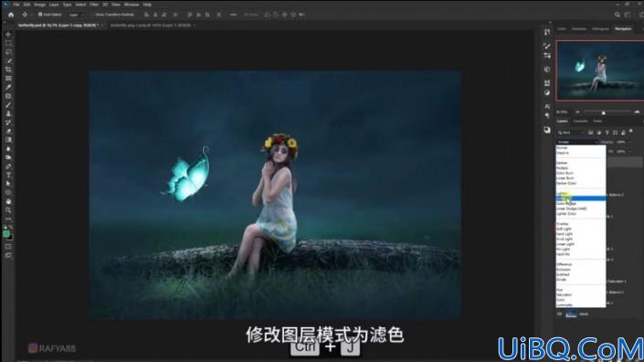Select the Eyedropper tool
Image resolution: width=644 pixels, height=362 pixels.
8,87
